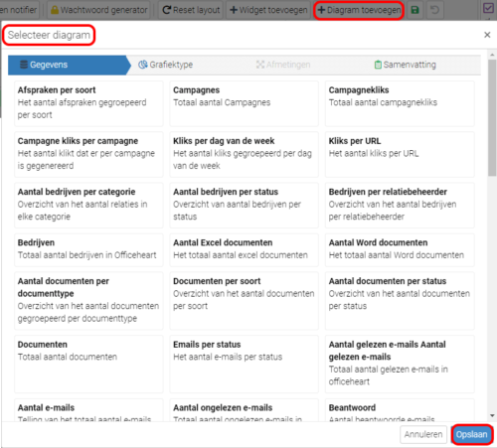Choose the Emails per status card
Screen dimensions: 497x448
tap(244, 364)
